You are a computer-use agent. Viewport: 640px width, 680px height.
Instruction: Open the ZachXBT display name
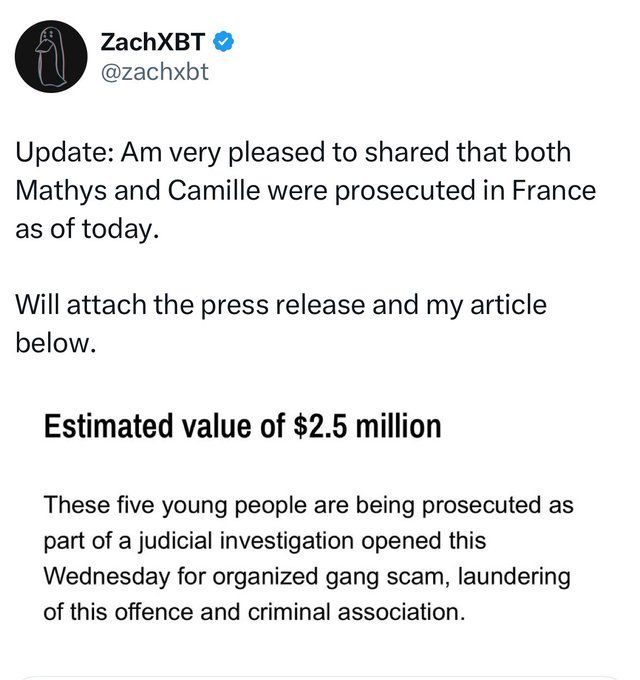[x=154, y=42]
